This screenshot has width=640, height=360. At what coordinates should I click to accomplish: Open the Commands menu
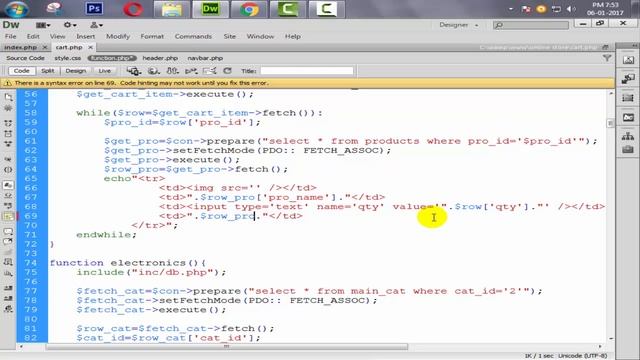click(193, 36)
